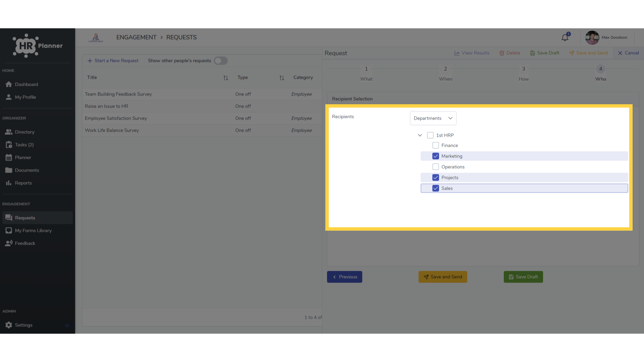This screenshot has height=362, width=644.
Task: Open the Documents folder icon
Action: coord(9,170)
